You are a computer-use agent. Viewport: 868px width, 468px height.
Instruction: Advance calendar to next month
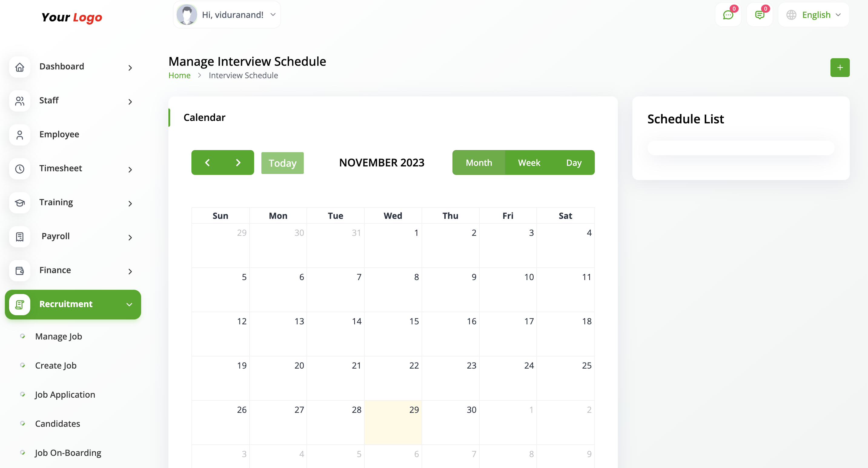coord(238,162)
